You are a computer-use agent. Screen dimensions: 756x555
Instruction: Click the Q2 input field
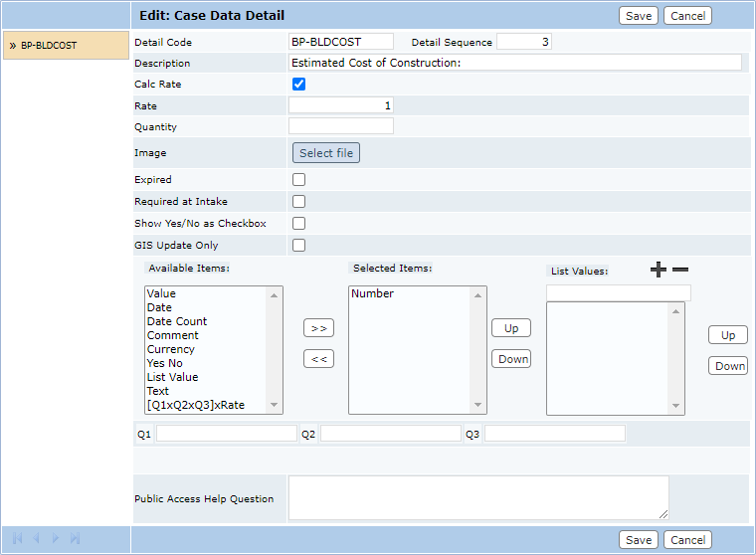[x=391, y=434]
